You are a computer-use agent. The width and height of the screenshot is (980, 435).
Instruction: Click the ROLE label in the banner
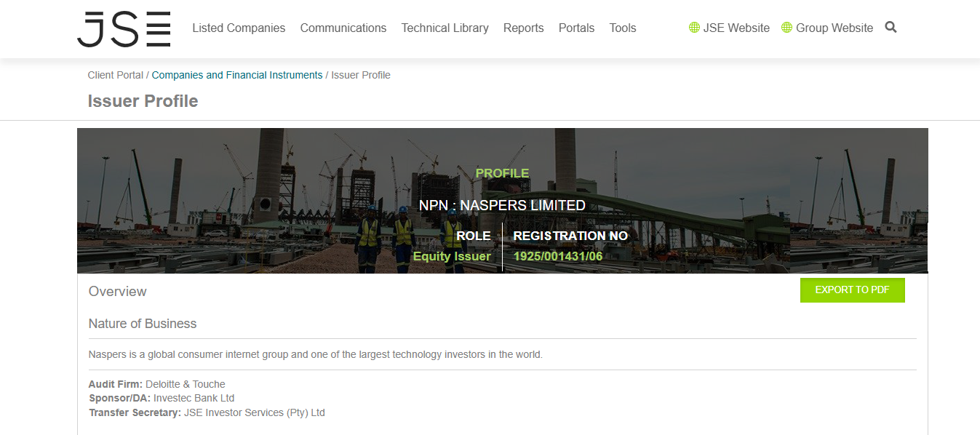[474, 236]
